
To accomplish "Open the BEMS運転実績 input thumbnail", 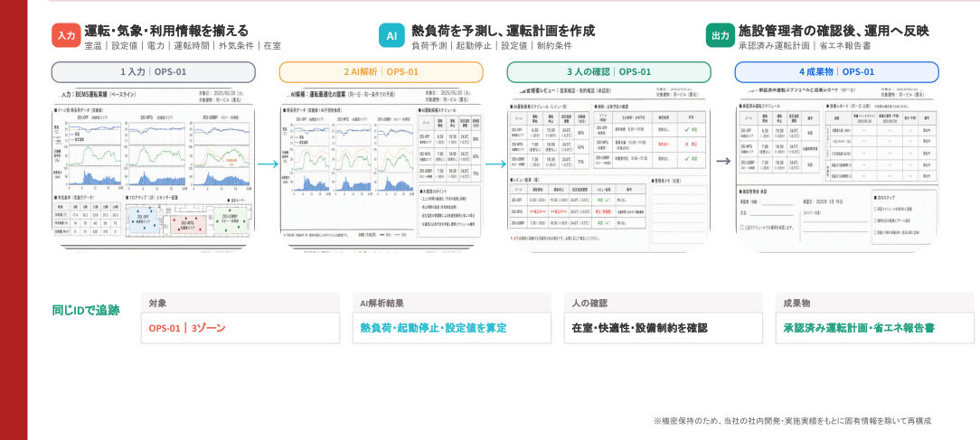I will pos(153,169).
